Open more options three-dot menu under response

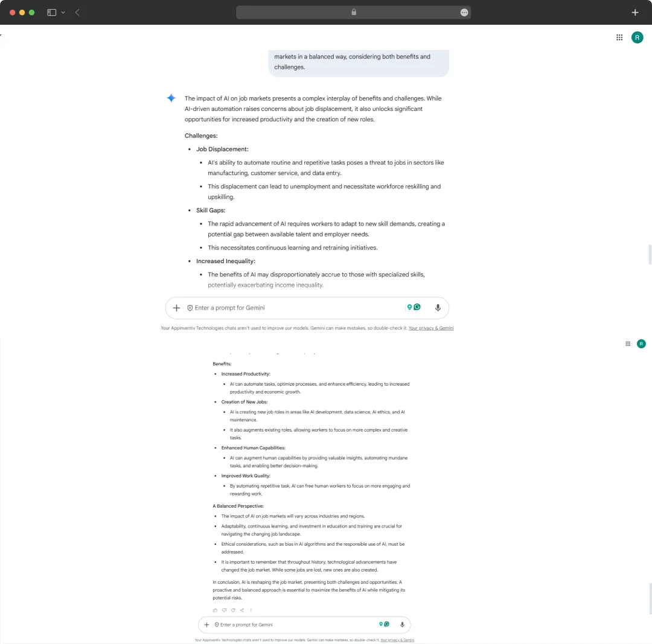tap(251, 610)
